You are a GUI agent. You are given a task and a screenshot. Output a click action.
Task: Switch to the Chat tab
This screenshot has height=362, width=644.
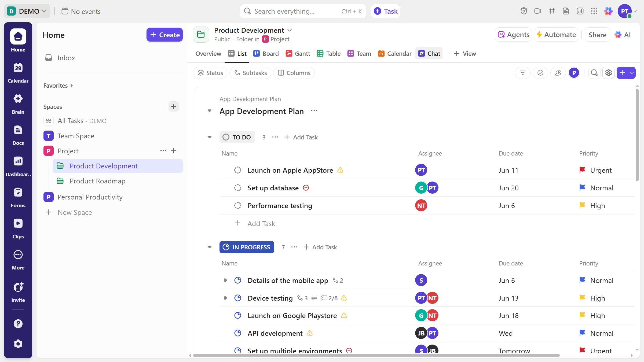coord(429,53)
